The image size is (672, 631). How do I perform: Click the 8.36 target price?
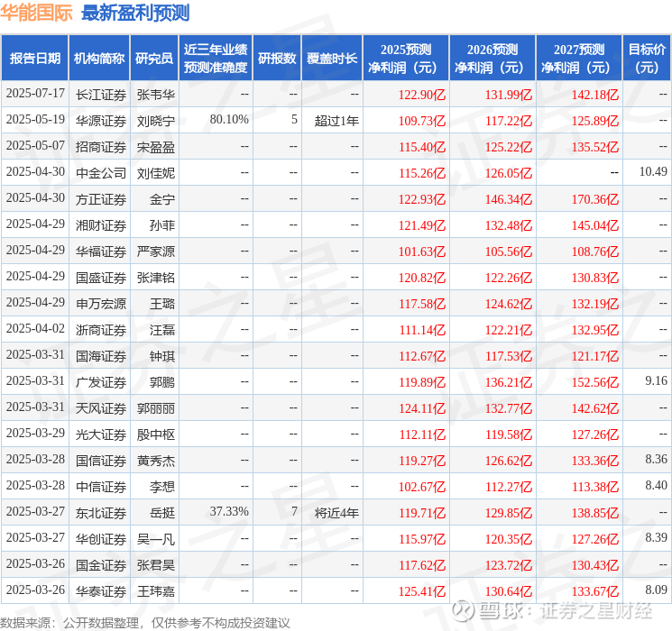(656, 459)
